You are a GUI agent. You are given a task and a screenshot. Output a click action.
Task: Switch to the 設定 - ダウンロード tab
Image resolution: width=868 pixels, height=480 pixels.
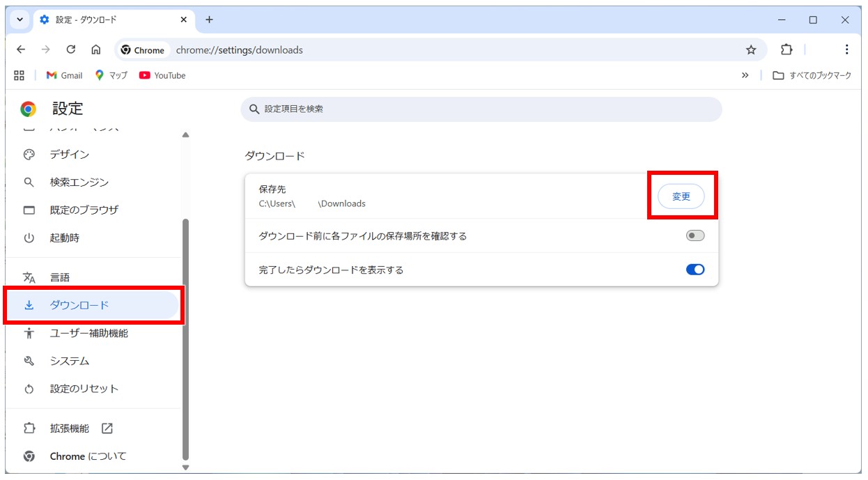[x=104, y=20]
